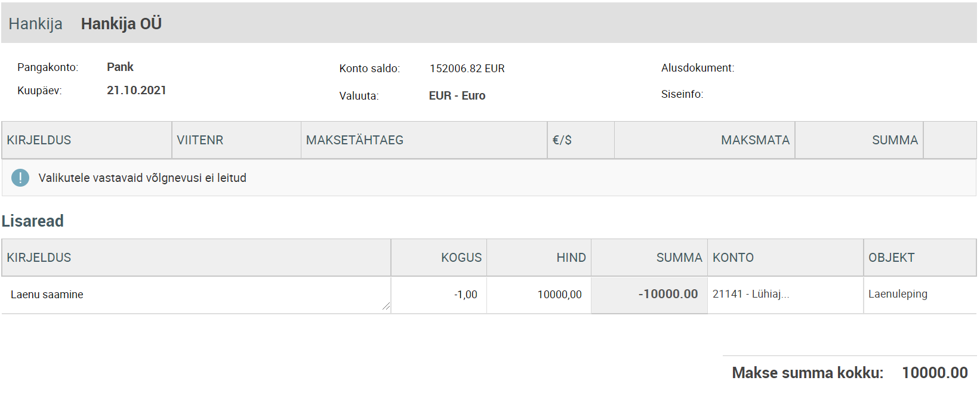Click the Makse summa kokku total 10000.00
Screen dimensions: 980x396
(x=934, y=373)
